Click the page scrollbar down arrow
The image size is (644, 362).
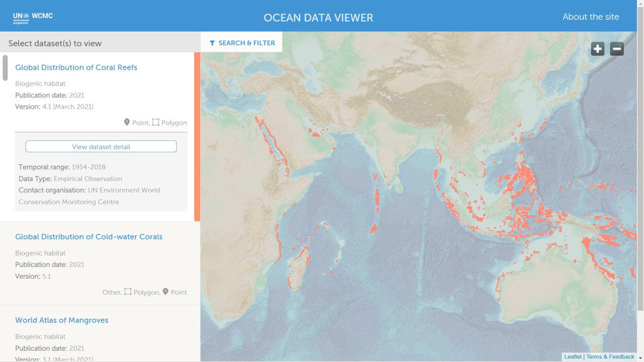[x=640, y=358]
